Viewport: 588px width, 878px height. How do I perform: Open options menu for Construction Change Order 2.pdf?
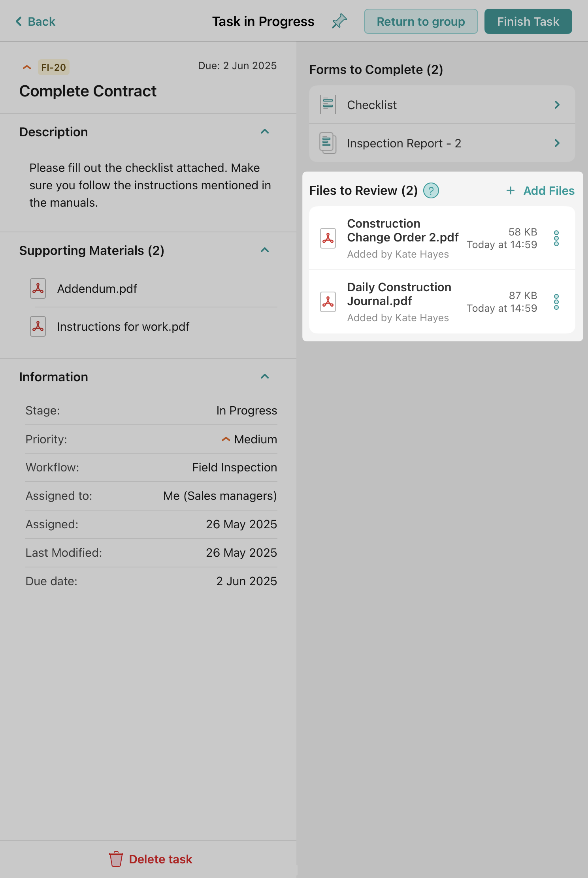(x=556, y=238)
